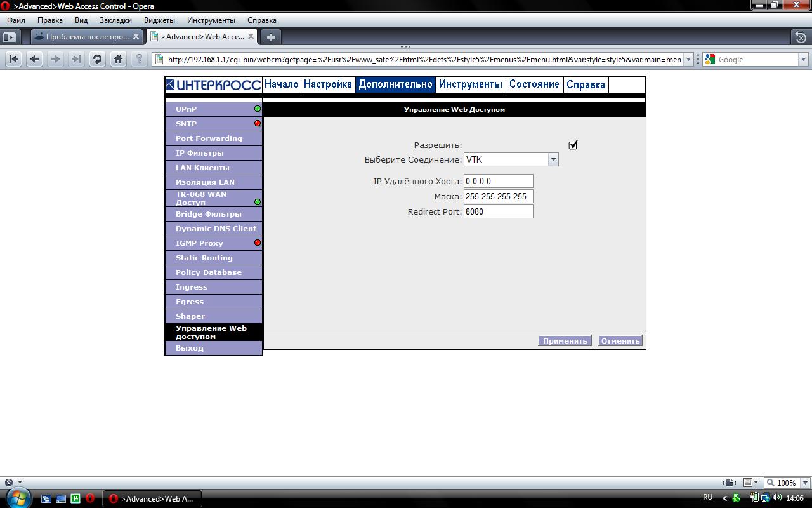This screenshot has height=508, width=812.
Task: Click the Reload page icon
Action: [97, 59]
